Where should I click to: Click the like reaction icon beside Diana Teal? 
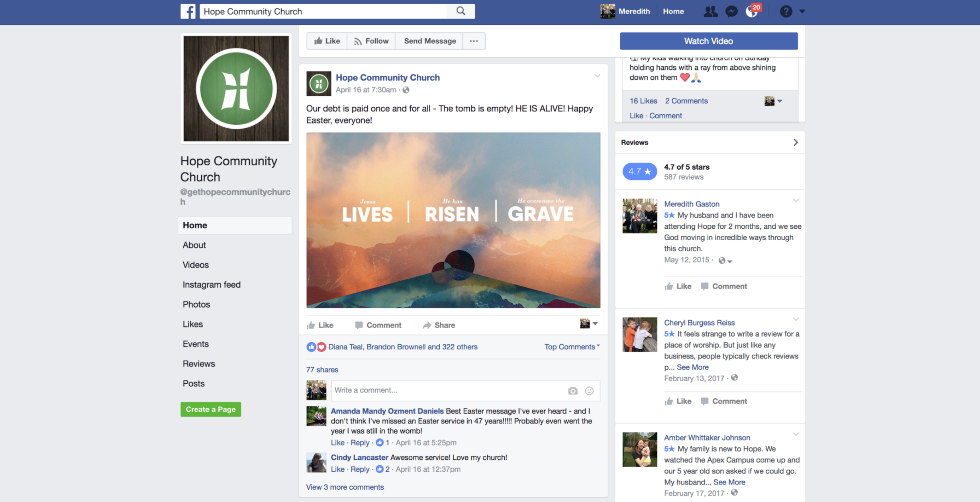click(311, 347)
